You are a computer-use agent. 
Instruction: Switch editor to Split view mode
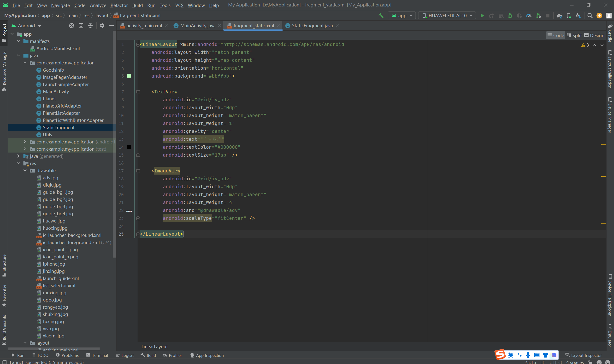click(574, 35)
